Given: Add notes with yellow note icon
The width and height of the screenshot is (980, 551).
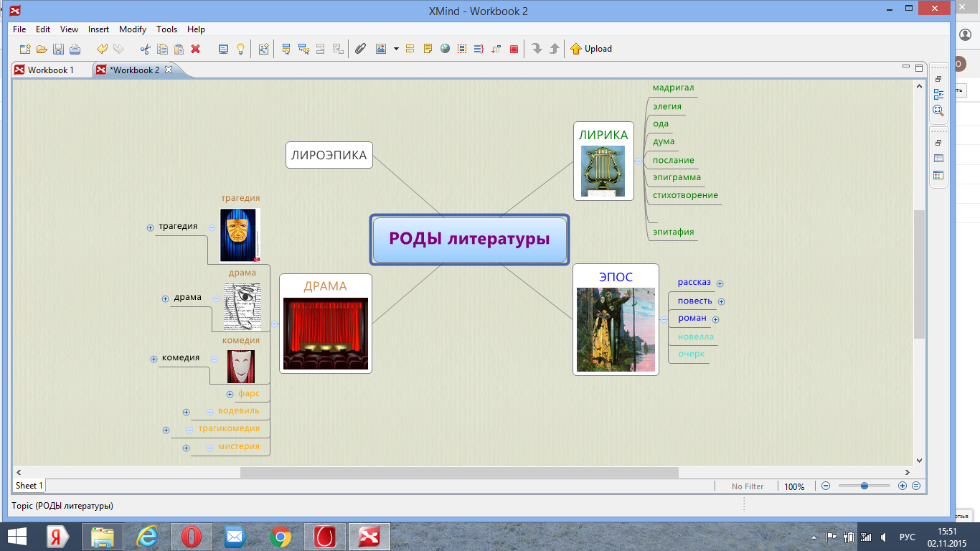Looking at the screenshot, I should coord(428,49).
